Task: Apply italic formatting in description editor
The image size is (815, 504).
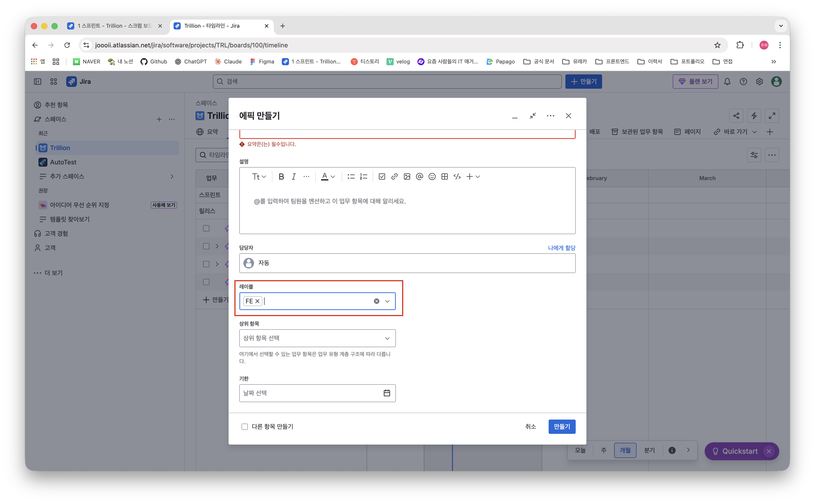Action: point(294,177)
